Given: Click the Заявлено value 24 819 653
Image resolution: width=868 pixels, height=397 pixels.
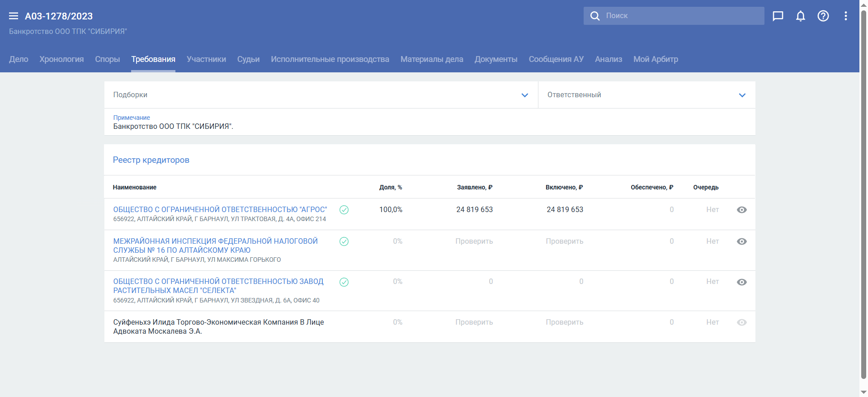Looking at the screenshot, I should (x=475, y=210).
